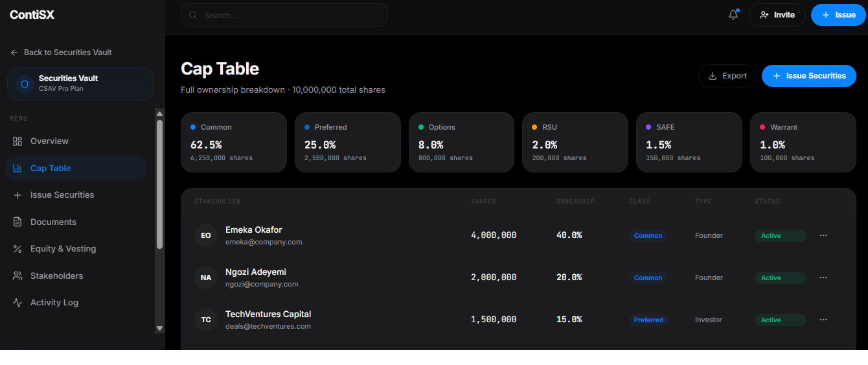Image resolution: width=868 pixels, height=365 pixels.
Task: Click the Ownership column header
Action: point(575,202)
